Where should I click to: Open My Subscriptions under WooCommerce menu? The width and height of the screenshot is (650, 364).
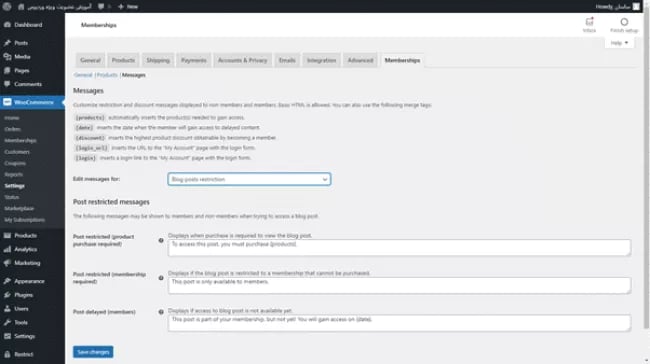[x=24, y=220]
